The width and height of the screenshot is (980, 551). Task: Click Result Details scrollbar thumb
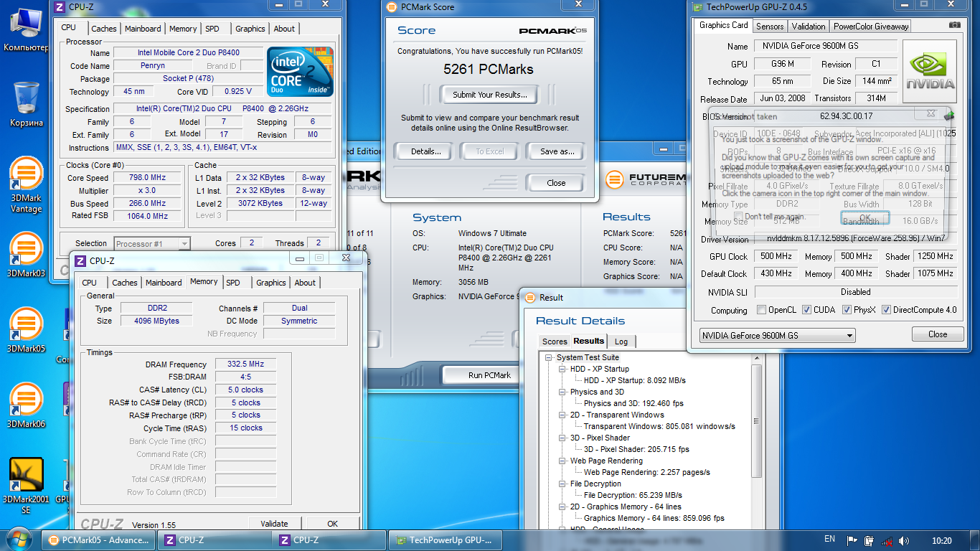pyautogui.click(x=756, y=422)
